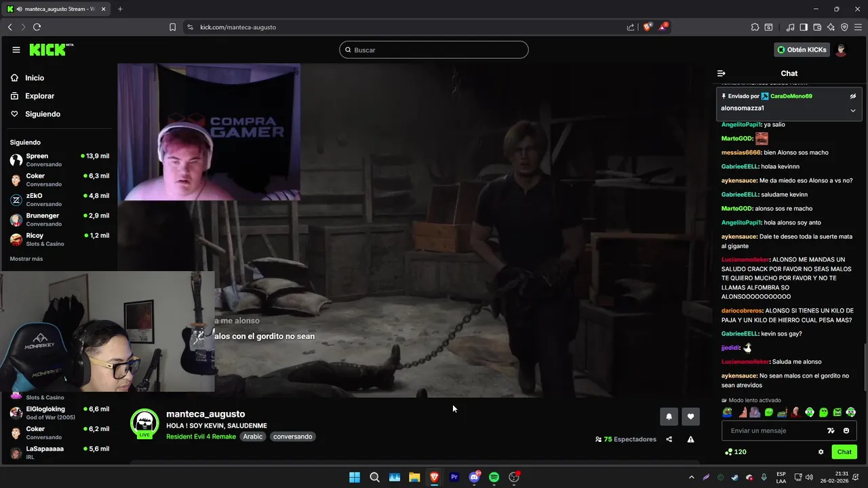Click the 120 channel points balance
Viewport: 868px width, 488px height.
736,452
